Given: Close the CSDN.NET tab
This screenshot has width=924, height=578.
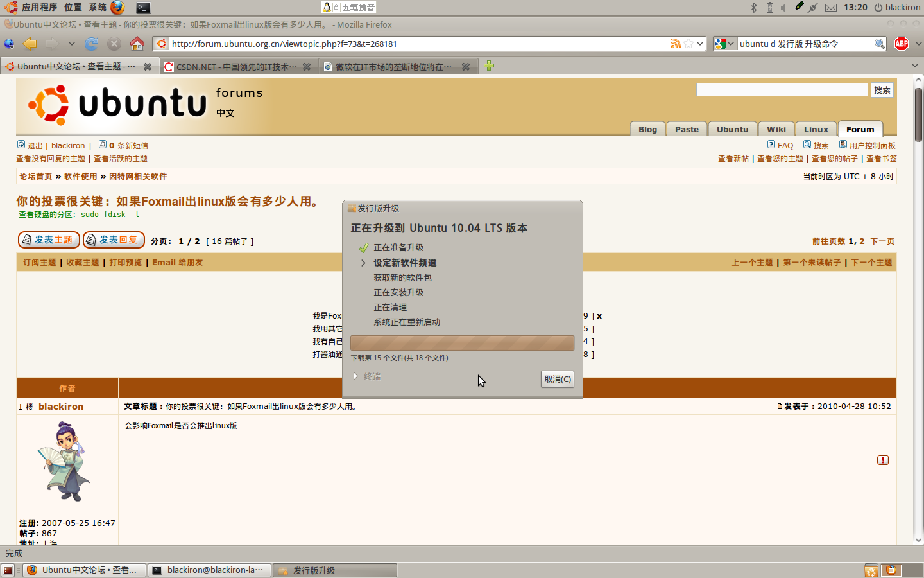Looking at the screenshot, I should 307,67.
